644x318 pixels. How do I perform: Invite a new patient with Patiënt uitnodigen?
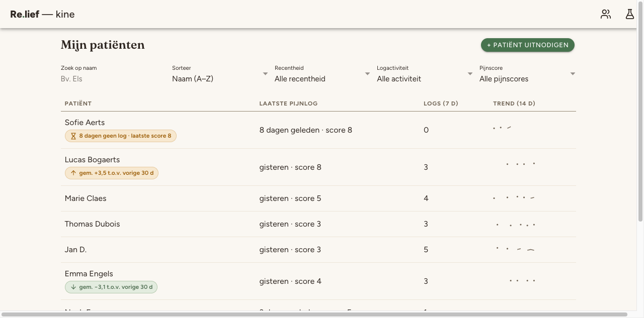[x=528, y=45]
